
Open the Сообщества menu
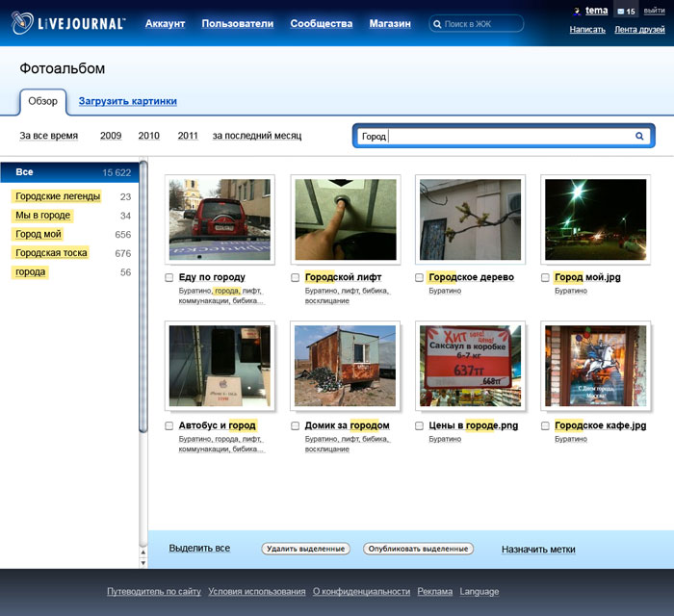point(321,24)
